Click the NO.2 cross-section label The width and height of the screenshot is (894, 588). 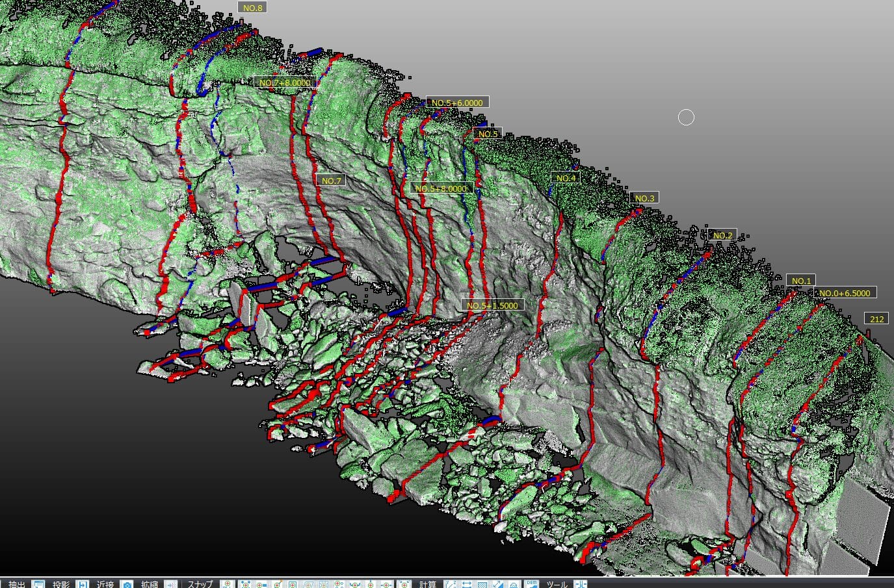point(722,235)
